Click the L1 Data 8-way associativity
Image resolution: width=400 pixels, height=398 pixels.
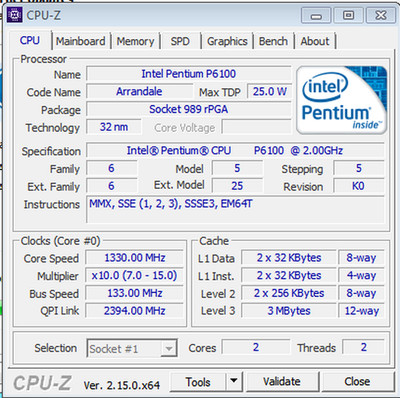[x=361, y=258]
